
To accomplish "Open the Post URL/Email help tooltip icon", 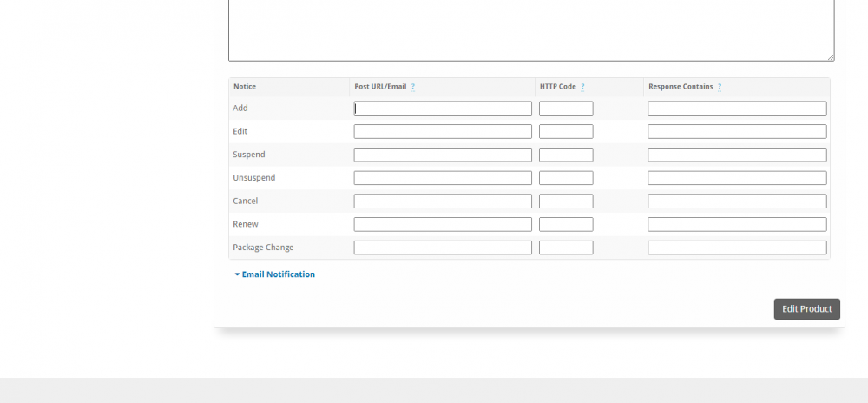I will (413, 87).
